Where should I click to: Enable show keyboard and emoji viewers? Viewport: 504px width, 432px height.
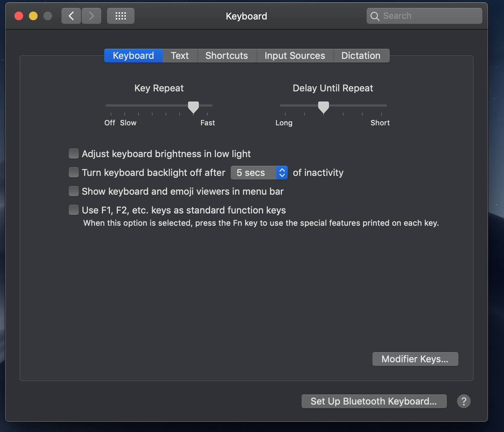74,191
